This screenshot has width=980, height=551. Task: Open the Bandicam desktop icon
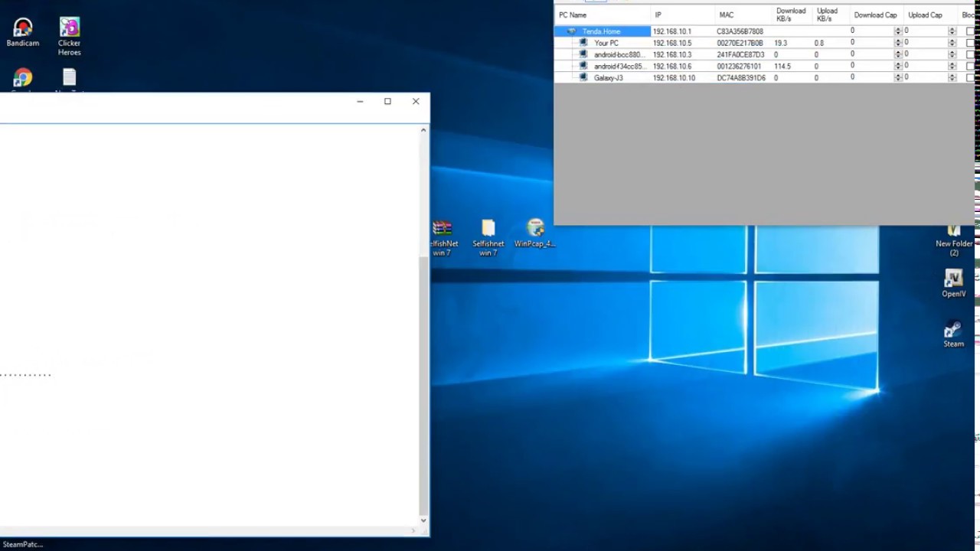[x=23, y=33]
